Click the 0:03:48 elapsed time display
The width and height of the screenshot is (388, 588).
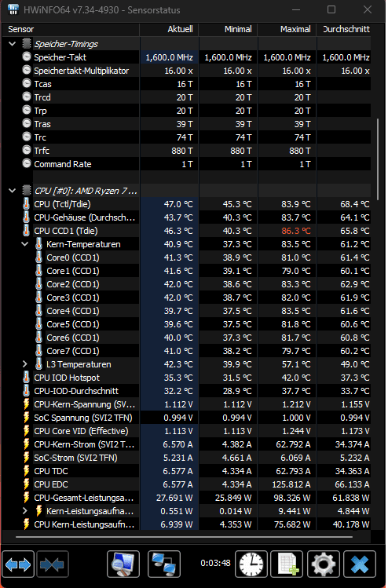tap(215, 563)
